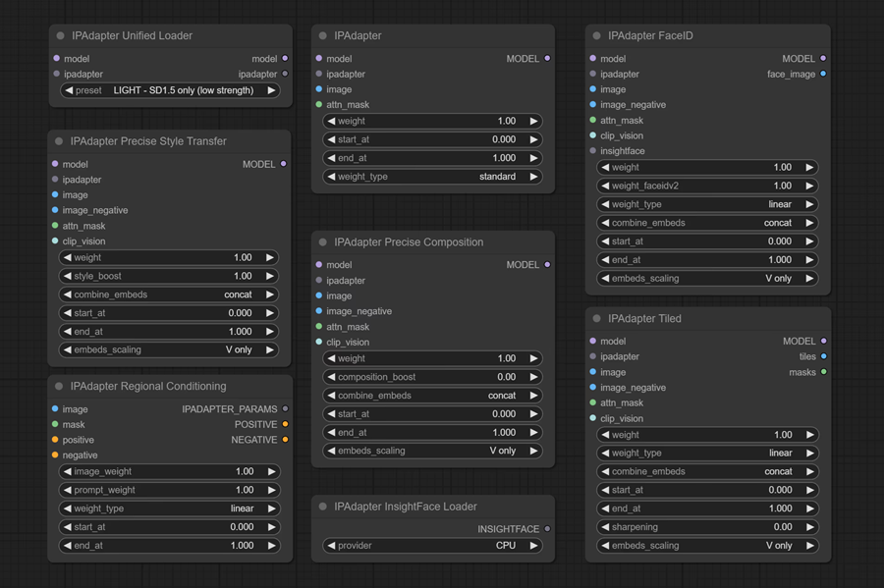Click the attn_mask input socket on the IPAdapter node
This screenshot has width=884, height=588.
[319, 104]
